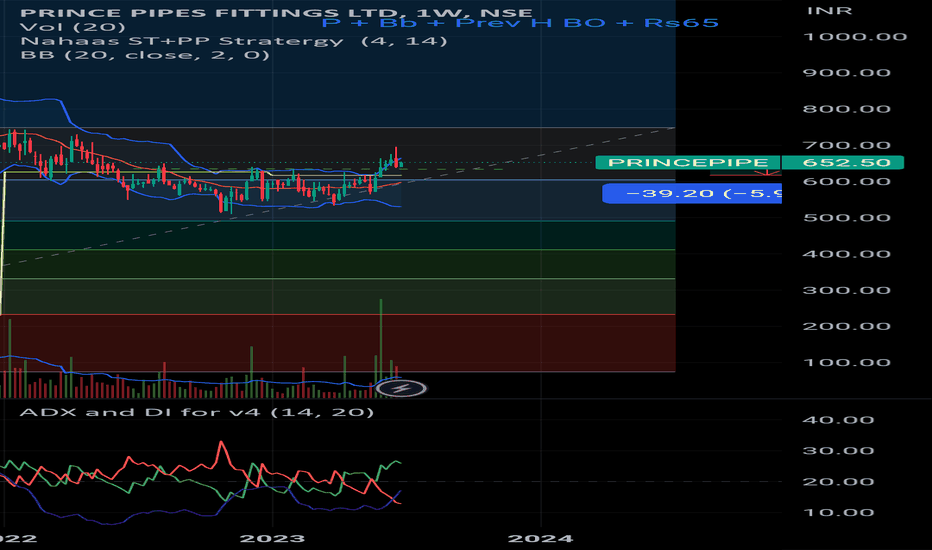Click the -39.20 price change label

pos(692,193)
